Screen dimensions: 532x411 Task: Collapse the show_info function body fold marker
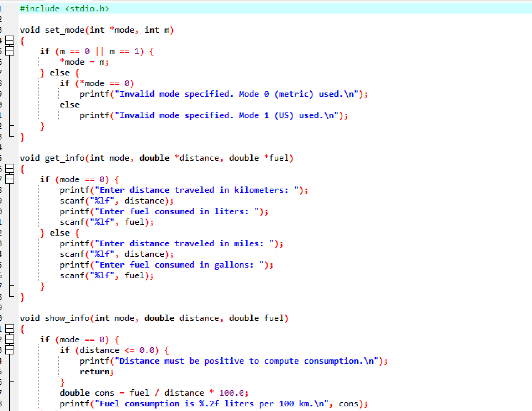point(10,329)
